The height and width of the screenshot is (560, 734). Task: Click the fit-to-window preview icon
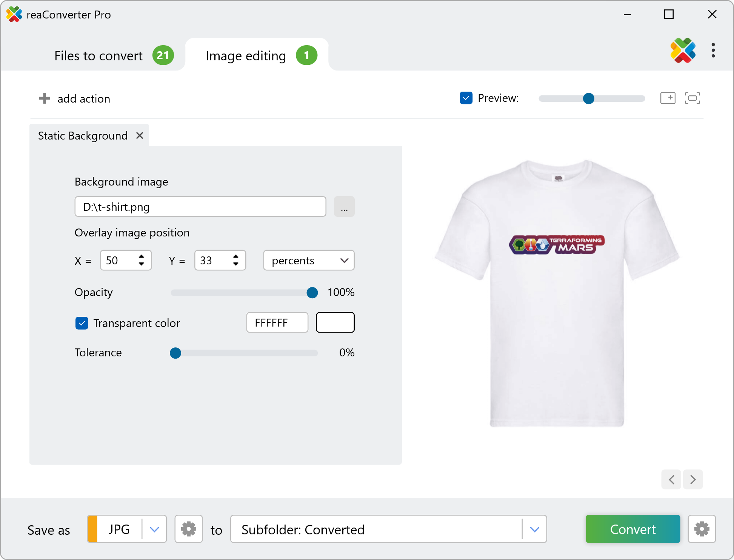692,98
